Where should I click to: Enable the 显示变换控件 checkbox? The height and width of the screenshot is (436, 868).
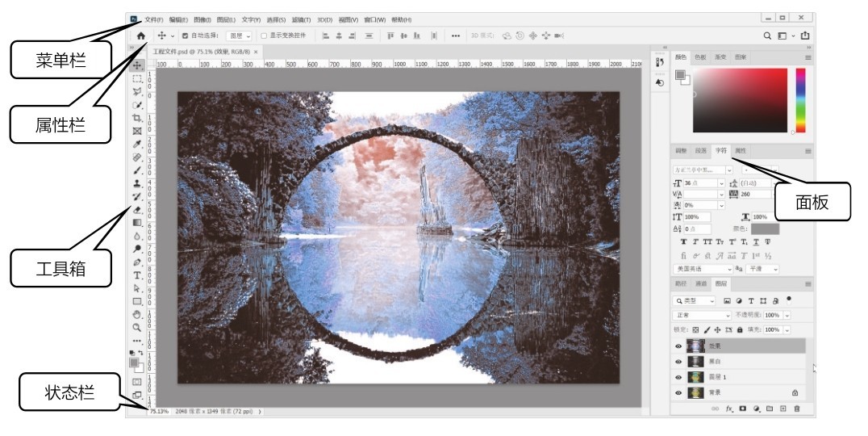(x=264, y=36)
